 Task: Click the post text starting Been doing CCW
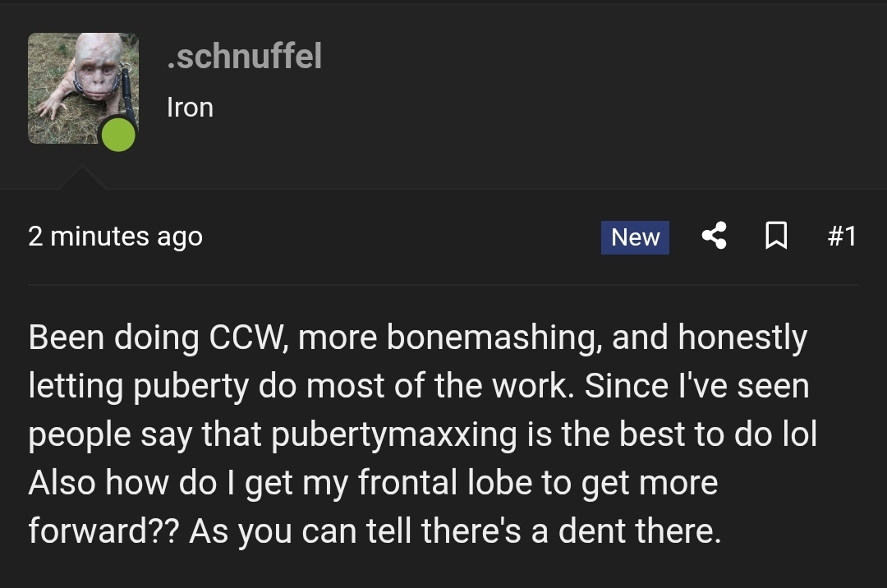tap(423, 434)
